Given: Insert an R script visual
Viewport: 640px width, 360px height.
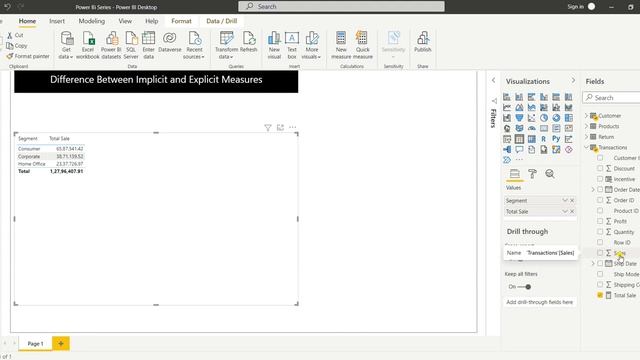Looking at the screenshot, I should 544,139.
